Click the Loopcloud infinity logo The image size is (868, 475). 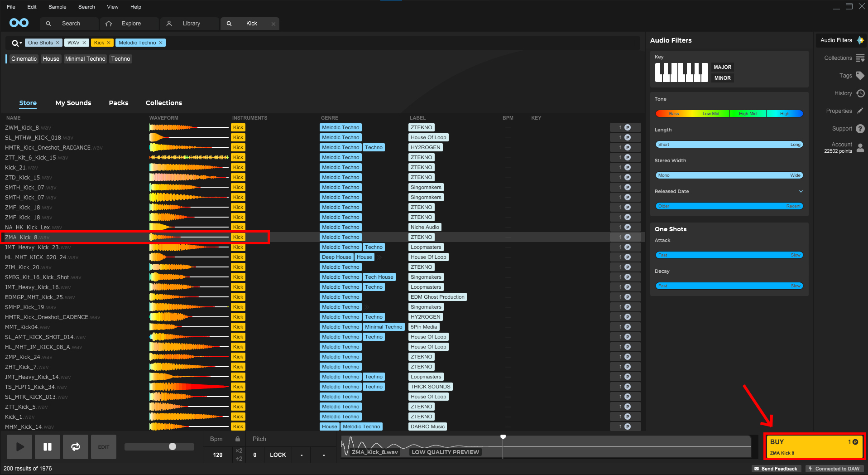[x=19, y=23]
